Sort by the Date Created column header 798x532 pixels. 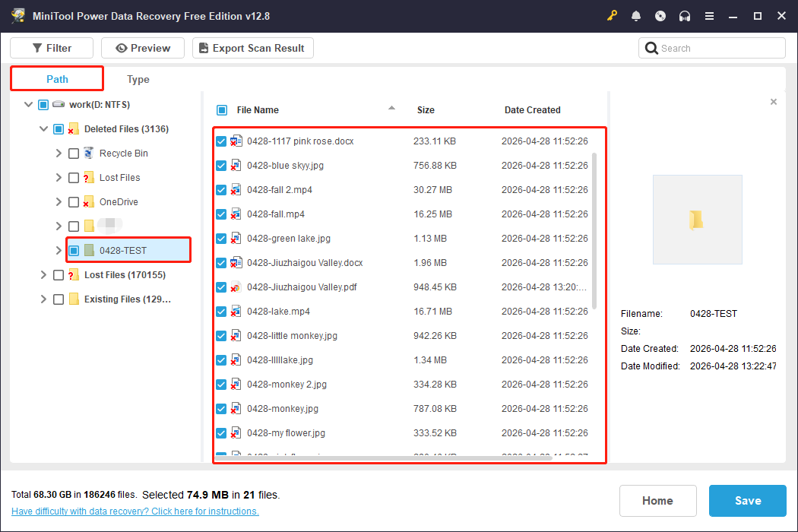tap(532, 110)
